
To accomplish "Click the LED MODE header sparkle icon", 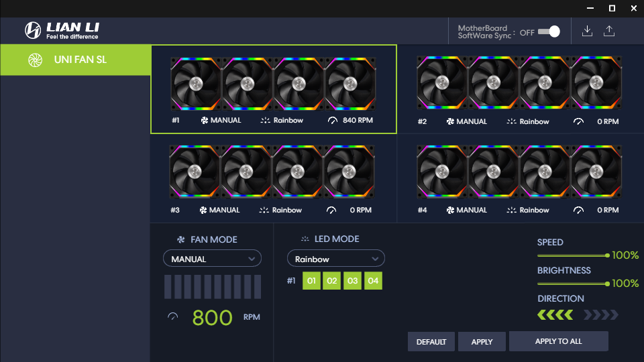I will (x=305, y=239).
